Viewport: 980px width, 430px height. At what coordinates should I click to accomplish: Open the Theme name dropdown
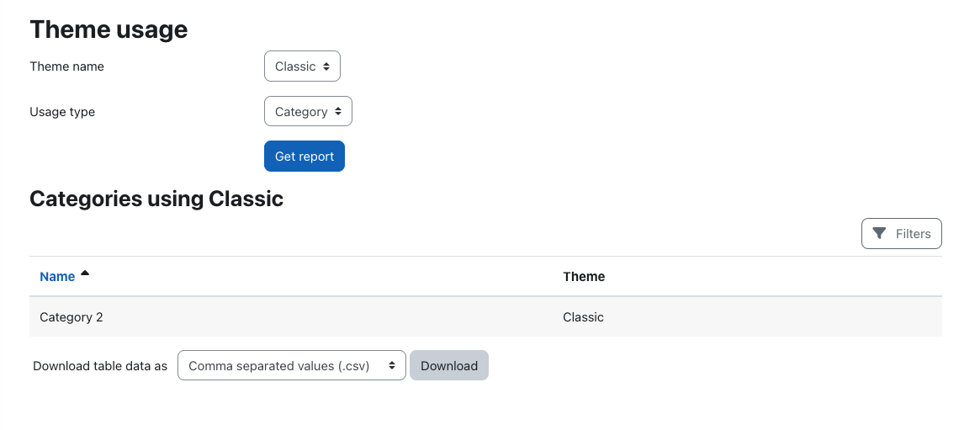303,66
